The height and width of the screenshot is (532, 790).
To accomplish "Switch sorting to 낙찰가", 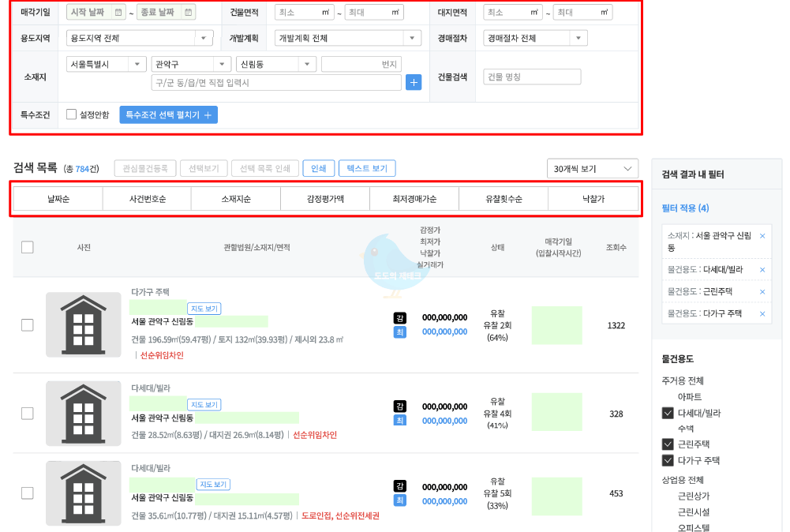I will [593, 198].
